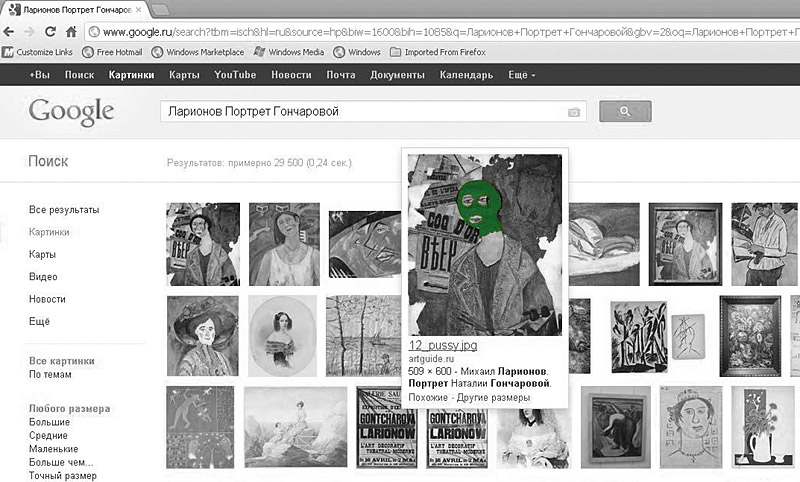
Task: Click the magnifier search button
Action: click(x=625, y=111)
